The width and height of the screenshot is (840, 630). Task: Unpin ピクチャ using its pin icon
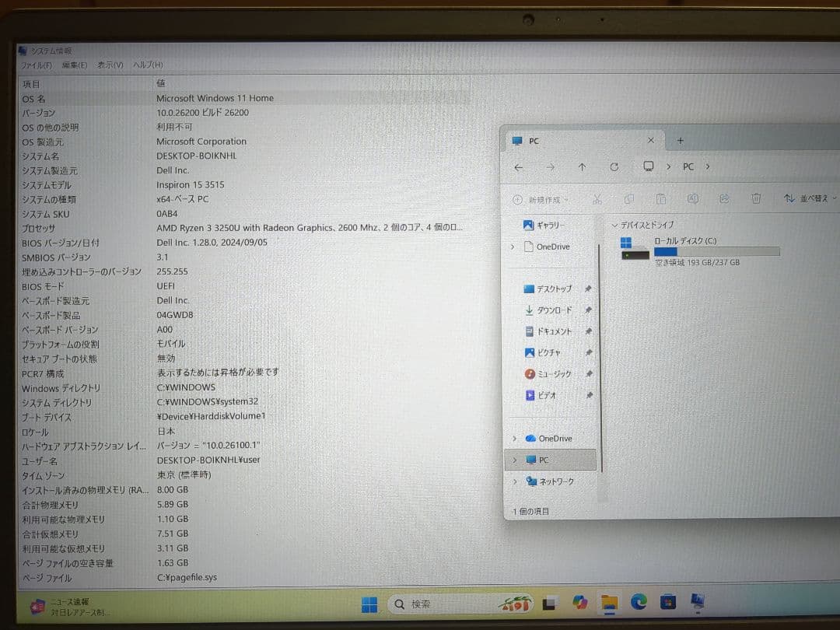(589, 352)
